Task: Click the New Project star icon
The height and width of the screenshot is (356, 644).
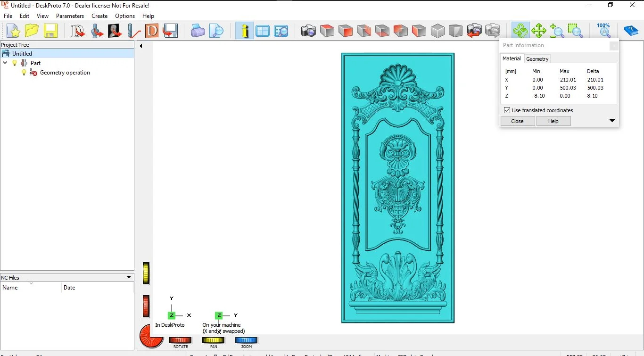Action: pos(13,31)
